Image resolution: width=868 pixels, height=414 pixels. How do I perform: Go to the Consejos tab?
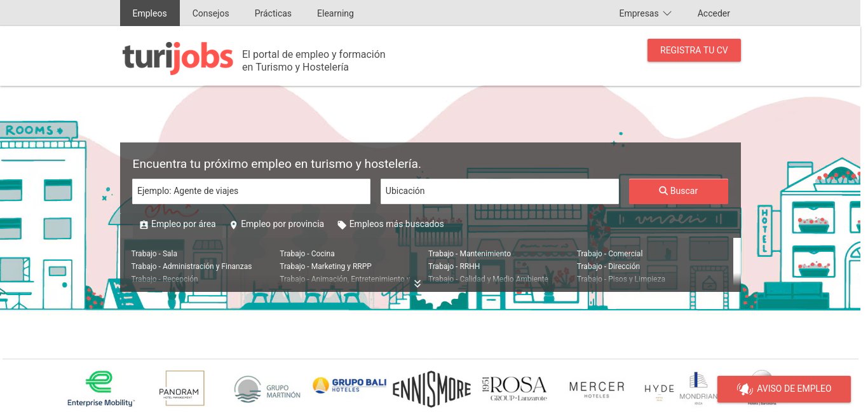point(210,13)
